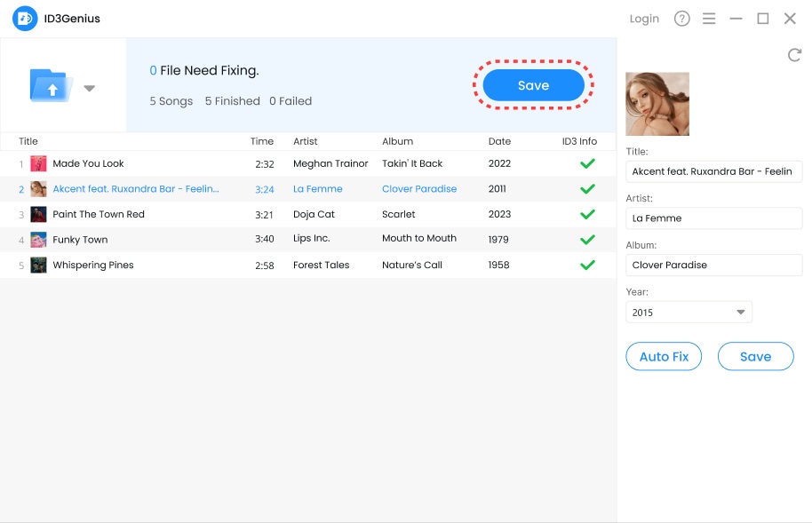Viewport: 812px width, 523px height.
Task: Click the album Scarlet
Action: (x=399, y=214)
